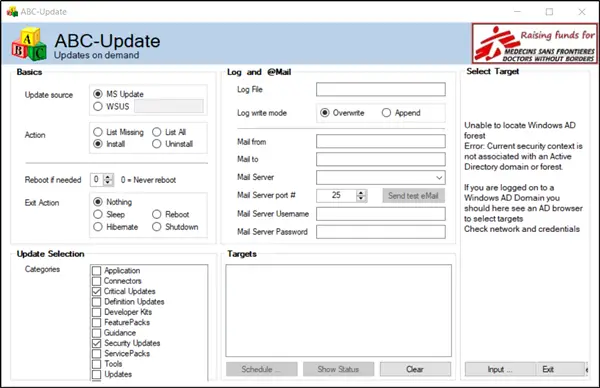600x388 pixels.
Task: Uncheck the Critical Updates category
Action: pyautogui.click(x=96, y=291)
